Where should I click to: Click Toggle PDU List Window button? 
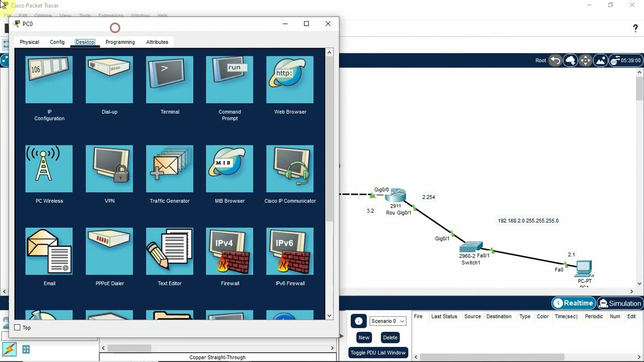pos(378,352)
